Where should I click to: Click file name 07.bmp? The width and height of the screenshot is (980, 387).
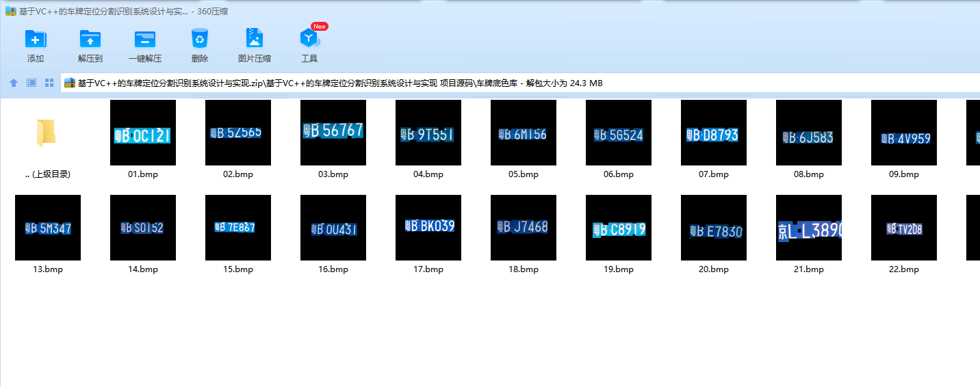pos(714,174)
